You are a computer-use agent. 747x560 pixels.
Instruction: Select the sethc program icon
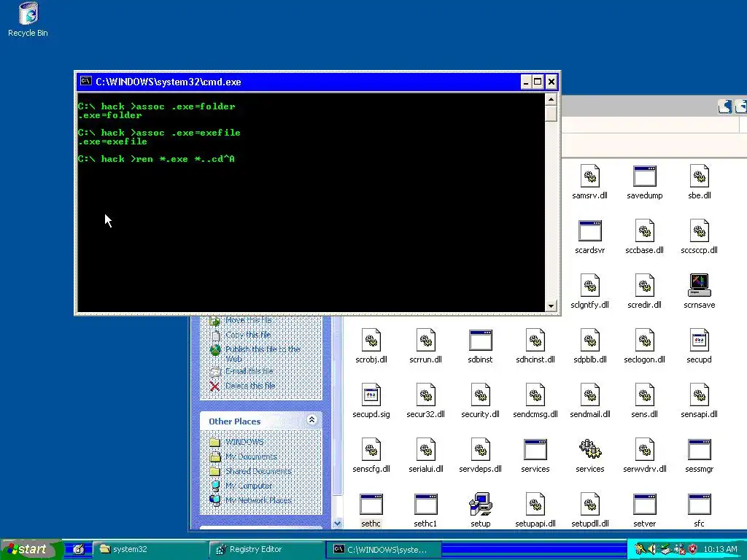[371, 505]
